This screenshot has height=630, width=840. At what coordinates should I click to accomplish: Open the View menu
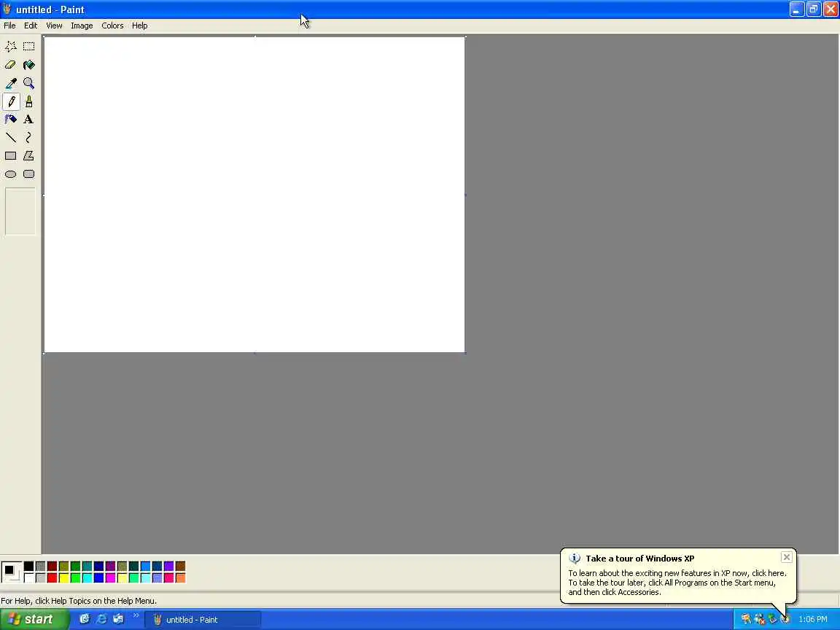54,26
